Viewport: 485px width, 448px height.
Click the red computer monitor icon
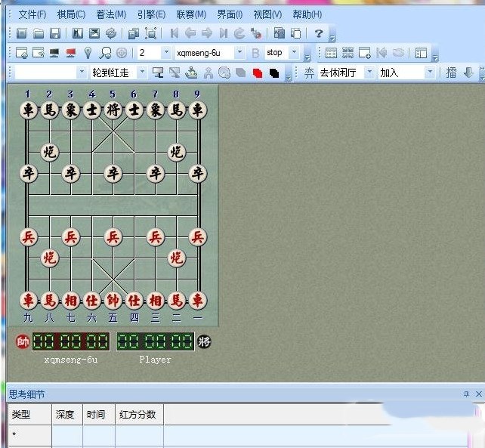71,53
